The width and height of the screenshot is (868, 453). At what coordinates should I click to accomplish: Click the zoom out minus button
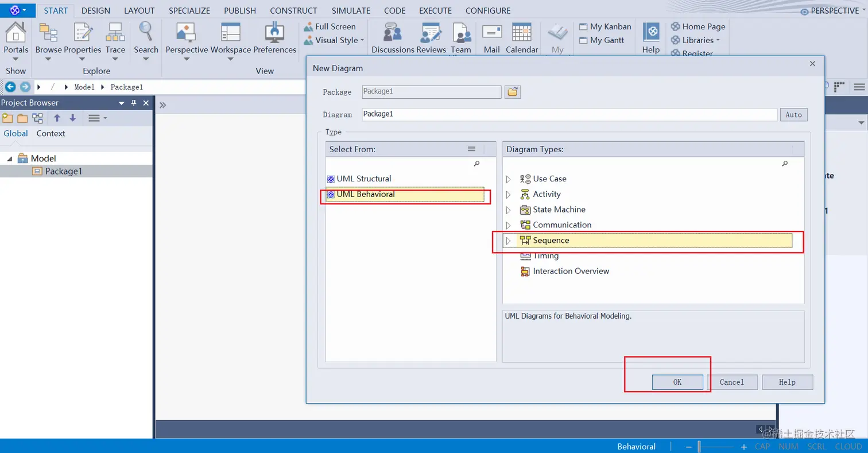point(689,447)
